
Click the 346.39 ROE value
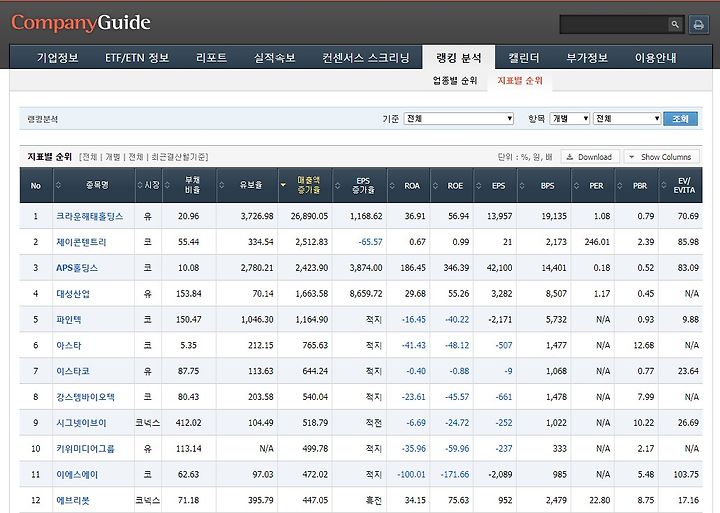coord(456,268)
